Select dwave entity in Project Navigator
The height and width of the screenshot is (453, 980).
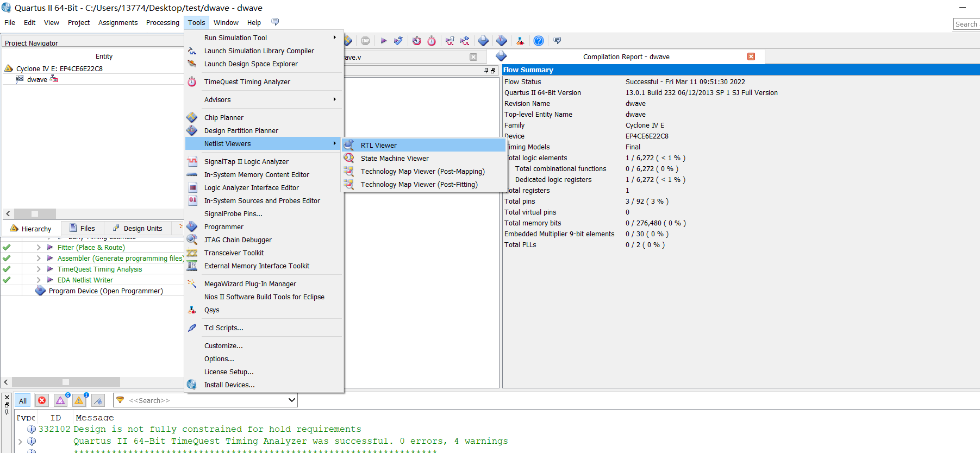(37, 79)
